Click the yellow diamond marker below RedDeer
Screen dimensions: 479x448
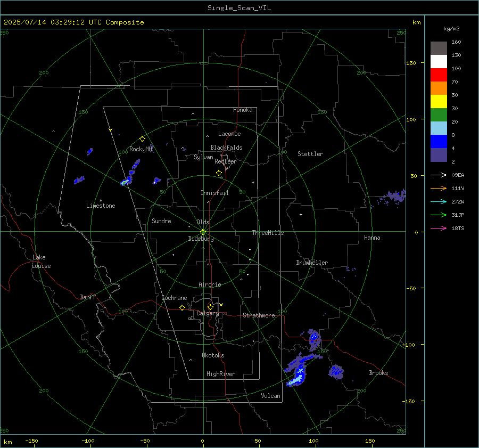point(219,173)
